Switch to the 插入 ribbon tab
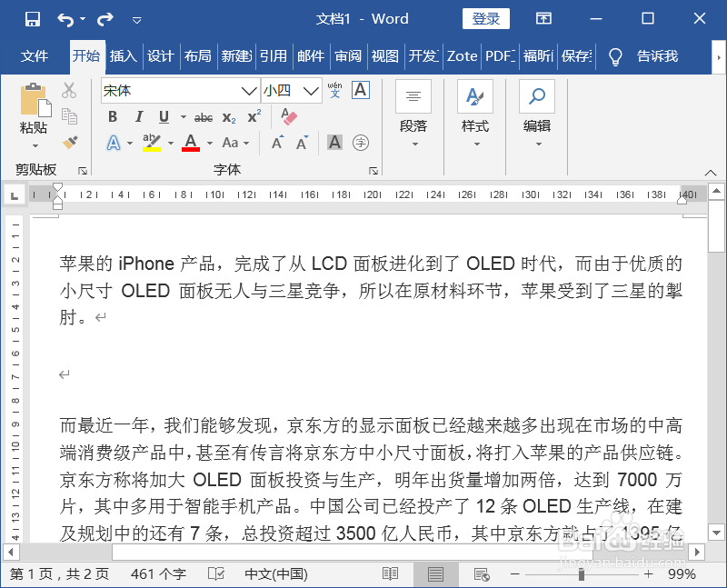The width and height of the screenshot is (727, 588). pyautogui.click(x=124, y=56)
